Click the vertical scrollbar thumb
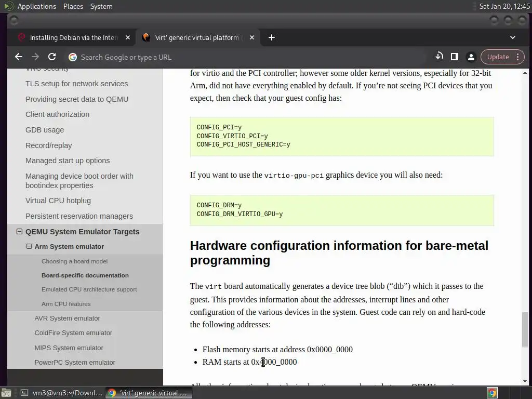 coord(525,329)
